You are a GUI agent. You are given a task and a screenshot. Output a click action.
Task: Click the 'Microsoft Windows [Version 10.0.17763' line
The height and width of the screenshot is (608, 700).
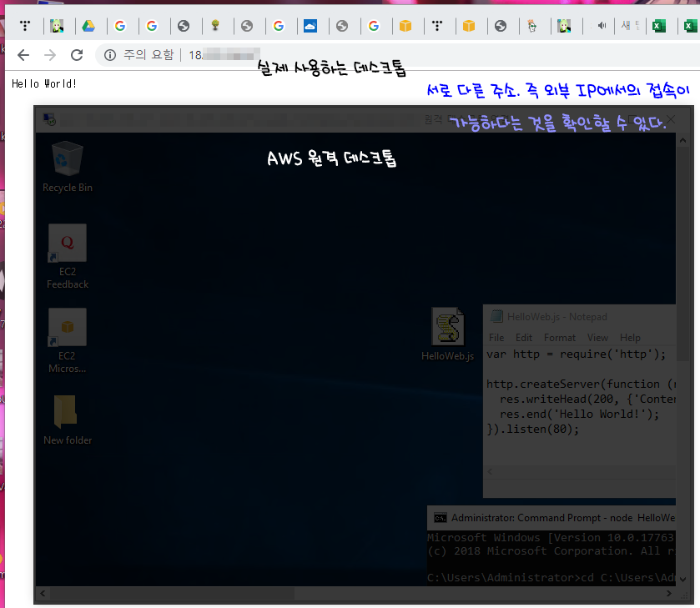[551, 537]
